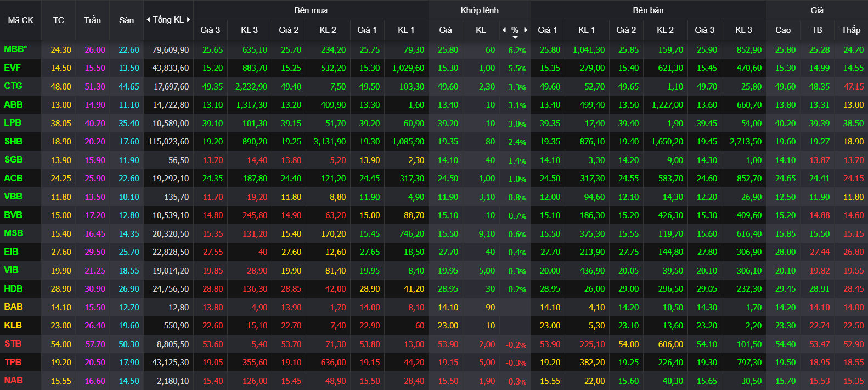Click the left arrow beside Tổng KL
This screenshot has width=868, height=390.
[148, 20]
